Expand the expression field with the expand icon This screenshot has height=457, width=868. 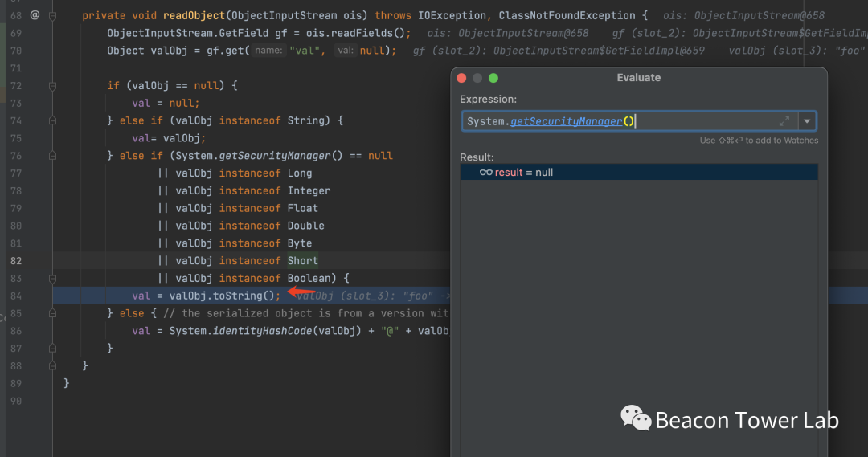tap(784, 121)
